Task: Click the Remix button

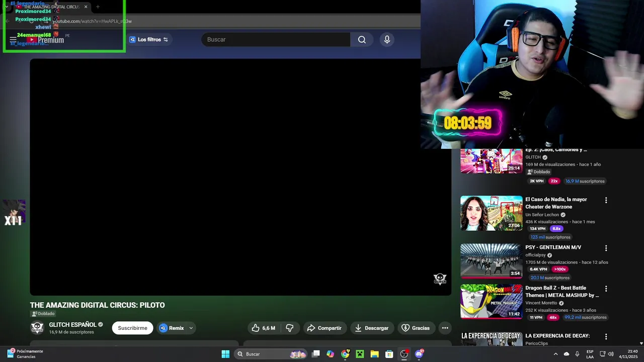Action: (172, 328)
